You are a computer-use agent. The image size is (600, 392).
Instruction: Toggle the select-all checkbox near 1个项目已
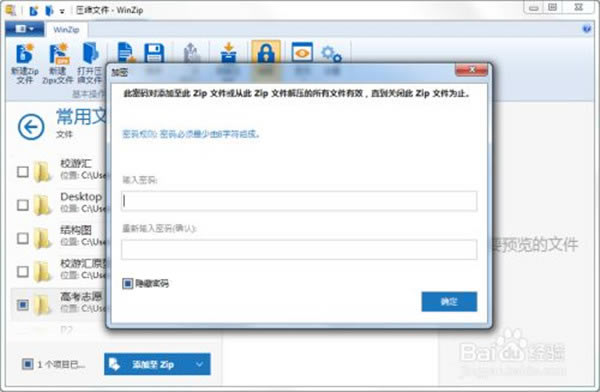(28, 364)
